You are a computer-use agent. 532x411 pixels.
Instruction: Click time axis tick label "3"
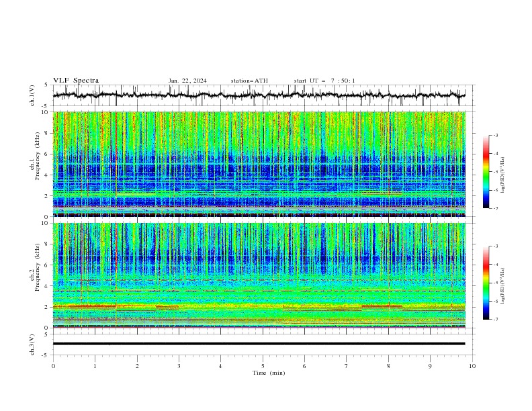click(x=179, y=366)
